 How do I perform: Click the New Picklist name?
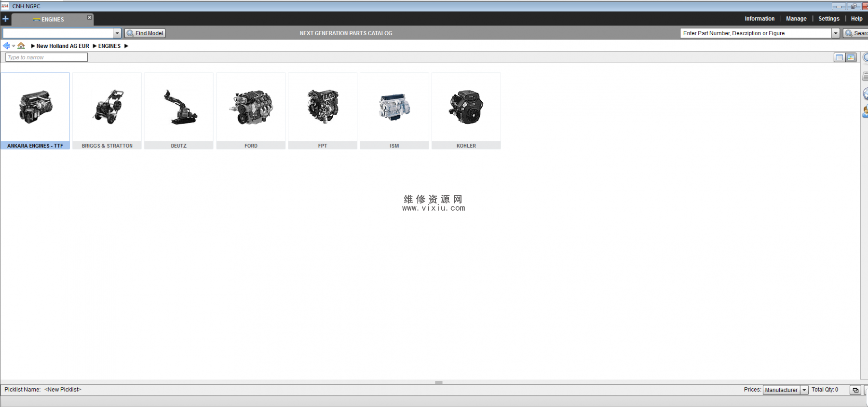pyautogui.click(x=63, y=390)
